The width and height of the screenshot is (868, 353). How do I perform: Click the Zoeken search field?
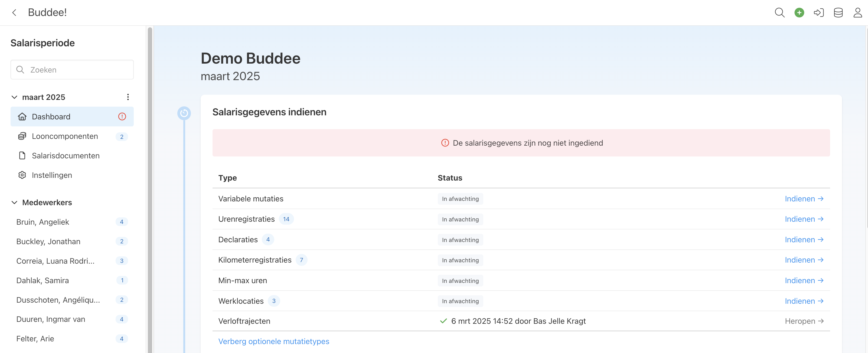(72, 70)
